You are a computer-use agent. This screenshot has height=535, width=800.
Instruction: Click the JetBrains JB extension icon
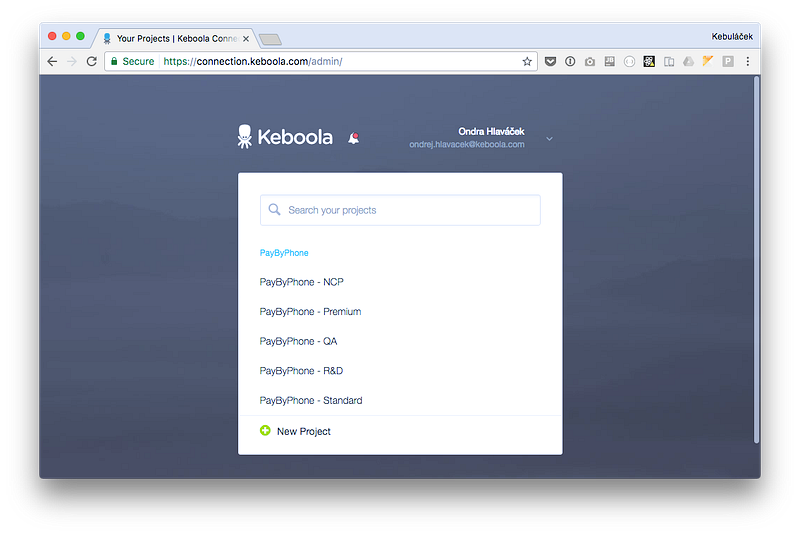(x=610, y=62)
